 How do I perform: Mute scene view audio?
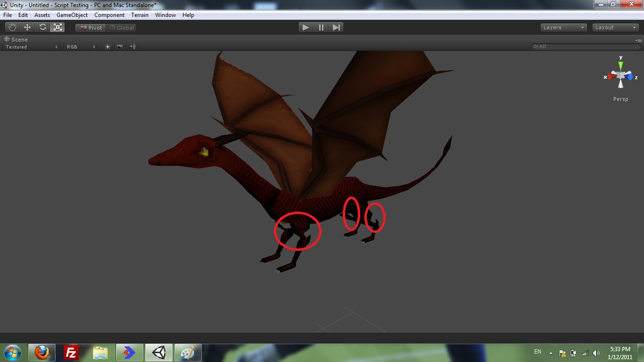coord(132,47)
